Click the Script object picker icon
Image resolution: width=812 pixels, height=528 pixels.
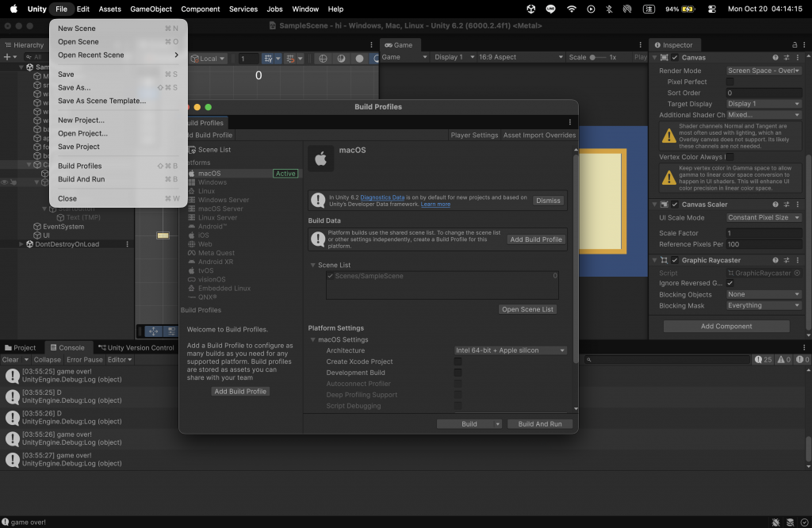tap(797, 273)
